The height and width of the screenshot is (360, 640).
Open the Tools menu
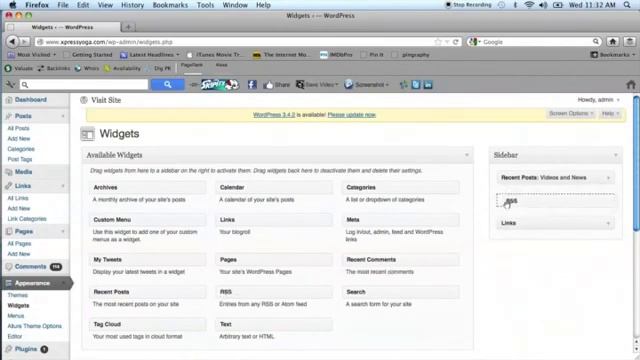pyautogui.click(x=205, y=5)
